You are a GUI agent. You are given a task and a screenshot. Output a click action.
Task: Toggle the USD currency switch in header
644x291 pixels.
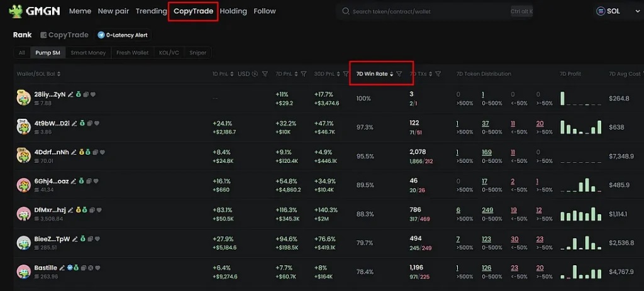pyautogui.click(x=248, y=74)
